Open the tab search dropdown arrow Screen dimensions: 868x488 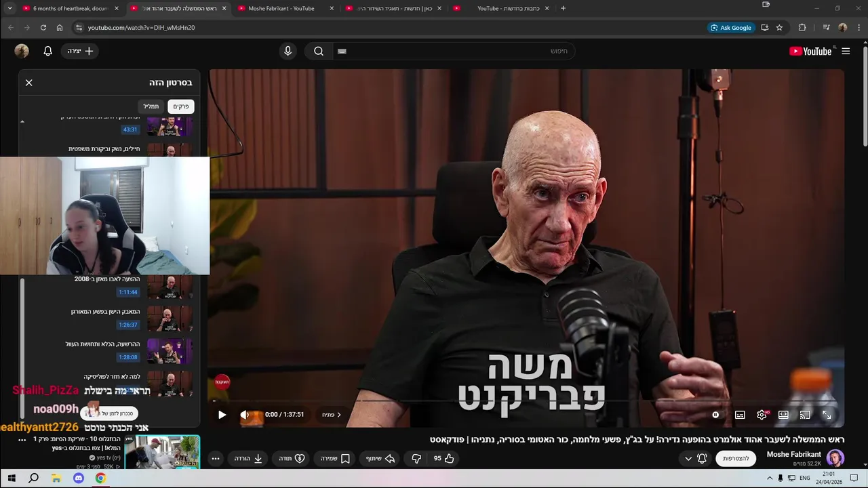[9, 8]
